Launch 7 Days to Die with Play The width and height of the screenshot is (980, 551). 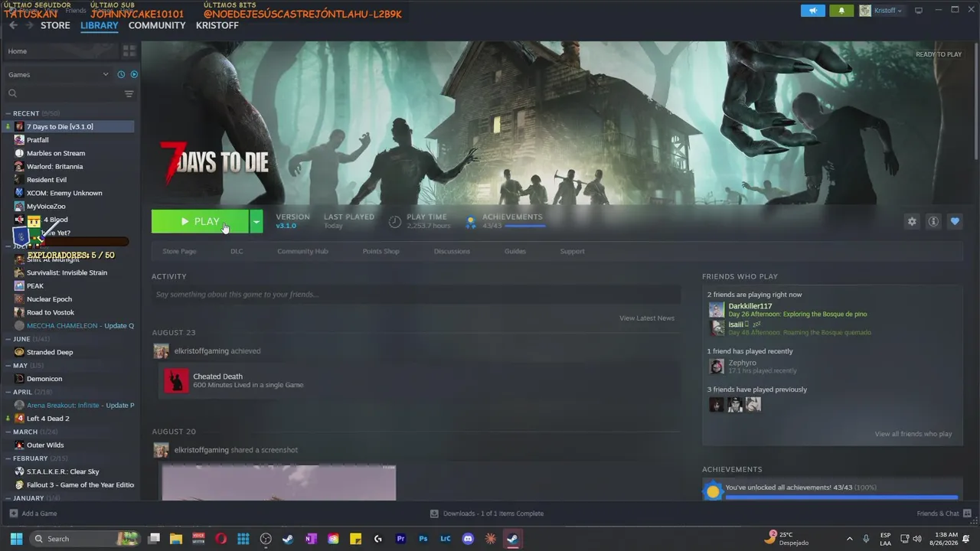[x=200, y=221]
